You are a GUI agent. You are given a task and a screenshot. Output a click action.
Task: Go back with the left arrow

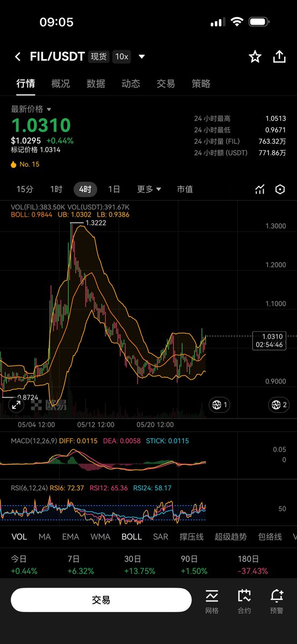(18, 57)
